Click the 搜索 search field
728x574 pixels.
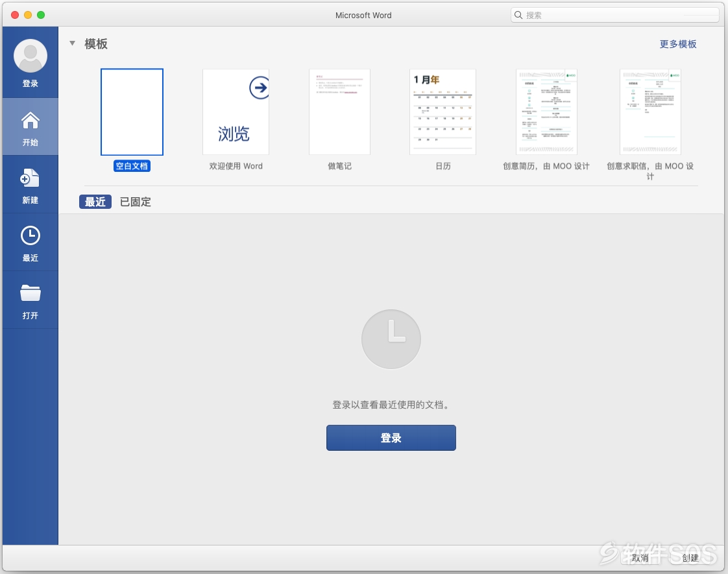614,15
